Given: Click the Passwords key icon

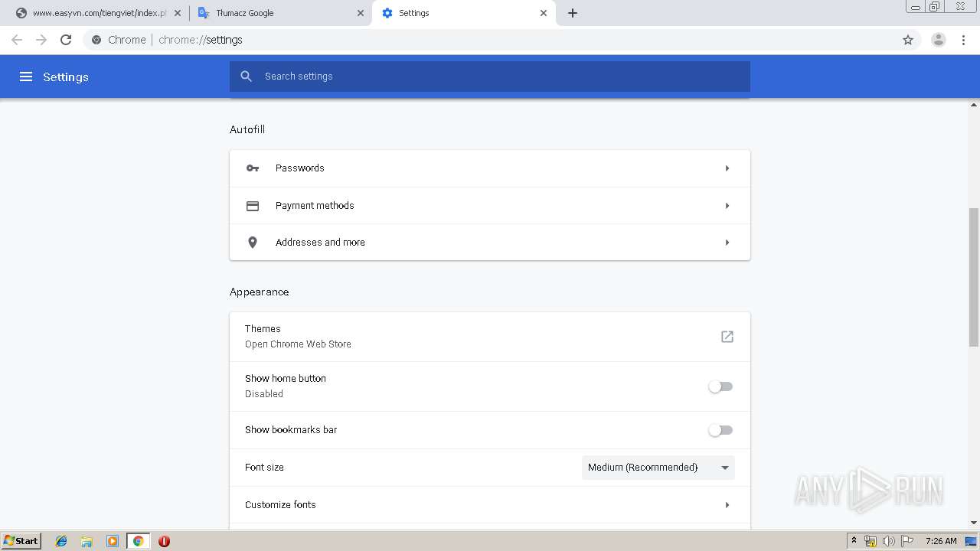Looking at the screenshot, I should 253,168.
